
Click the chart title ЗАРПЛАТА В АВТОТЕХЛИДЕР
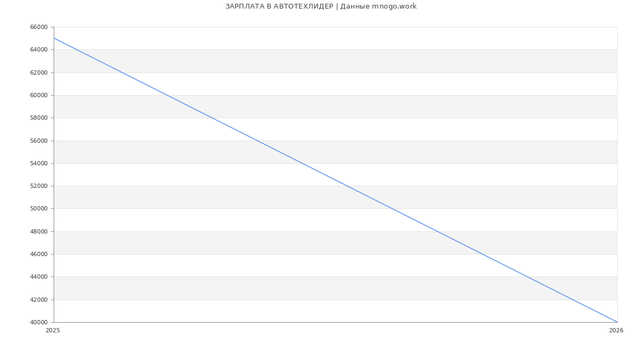[x=279, y=6]
